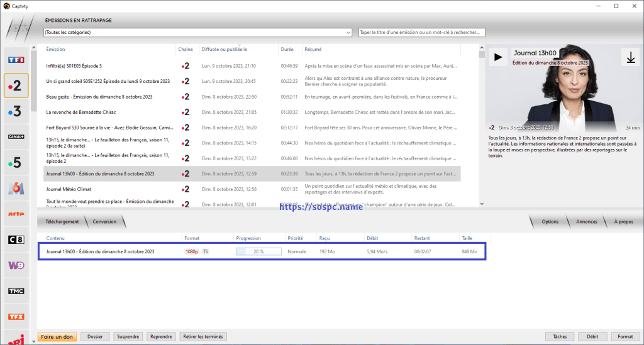
Task: Select Beau geste - Émission du dimanche row
Action: click(252, 97)
